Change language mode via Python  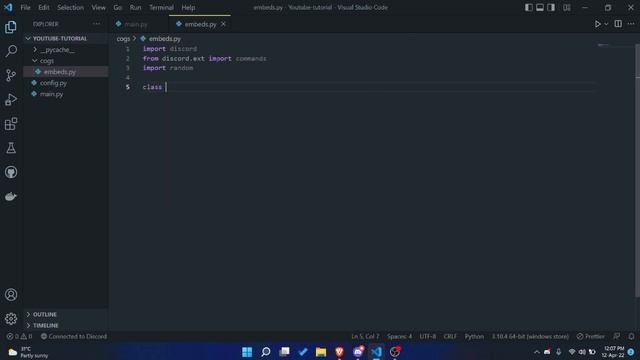click(474, 336)
